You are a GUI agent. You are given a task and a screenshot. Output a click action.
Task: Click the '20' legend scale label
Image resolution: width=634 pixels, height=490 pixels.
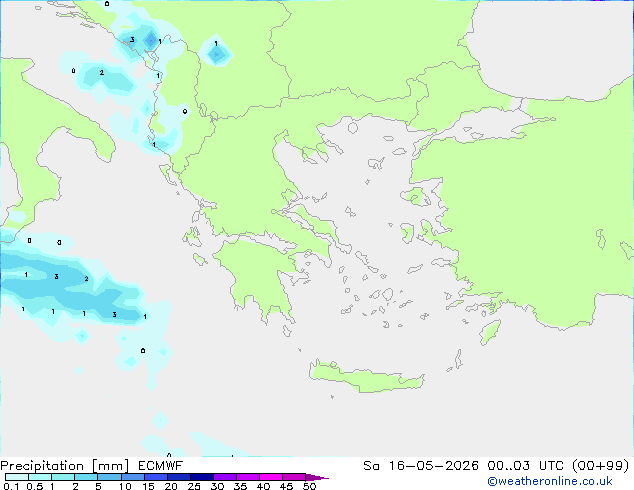tap(171, 486)
